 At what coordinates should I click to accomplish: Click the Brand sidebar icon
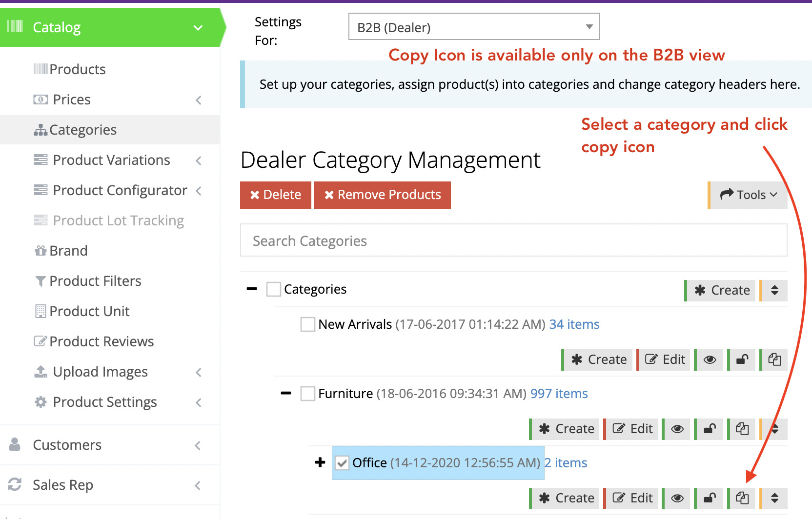pos(41,250)
